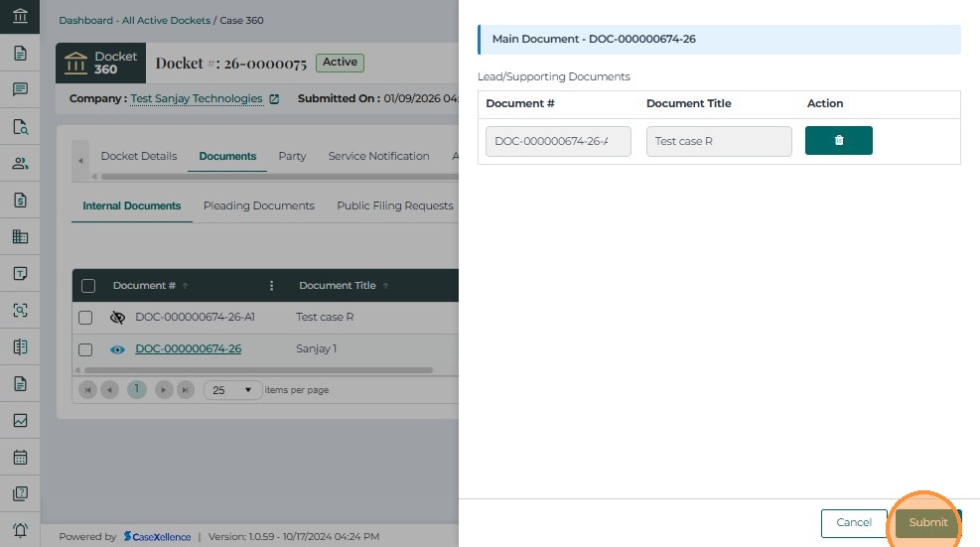Go to previous page in pager
The image size is (980, 547).
click(109, 390)
